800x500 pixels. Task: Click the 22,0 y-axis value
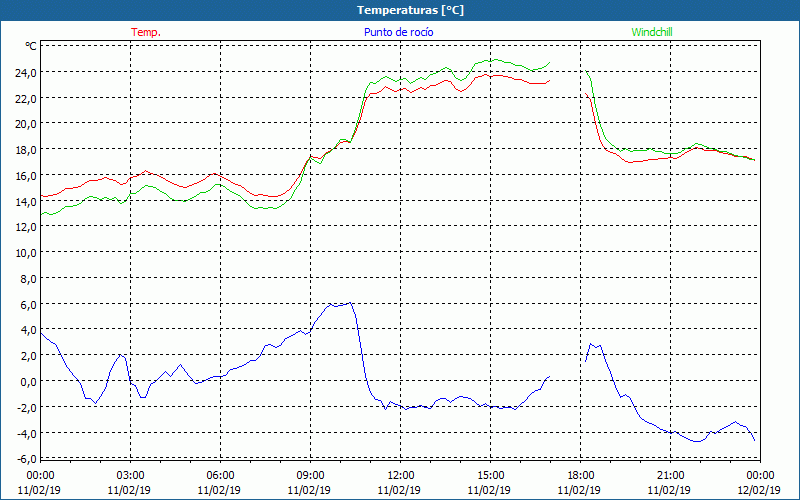tap(26, 98)
